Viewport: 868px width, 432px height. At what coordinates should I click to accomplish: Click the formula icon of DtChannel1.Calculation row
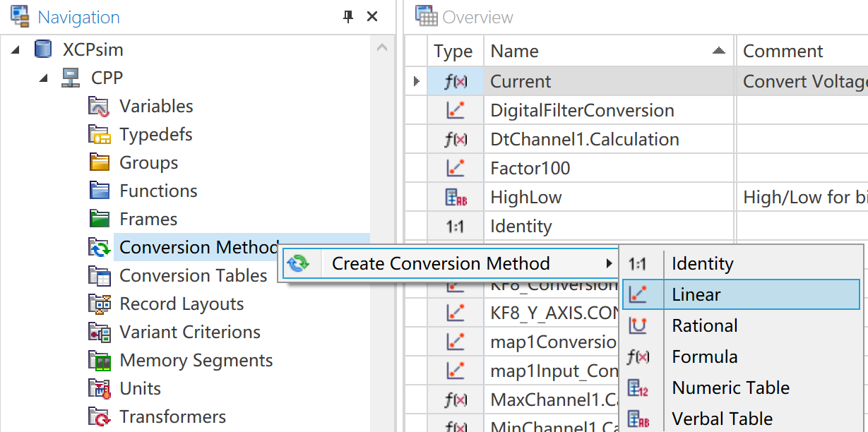pyautogui.click(x=456, y=140)
